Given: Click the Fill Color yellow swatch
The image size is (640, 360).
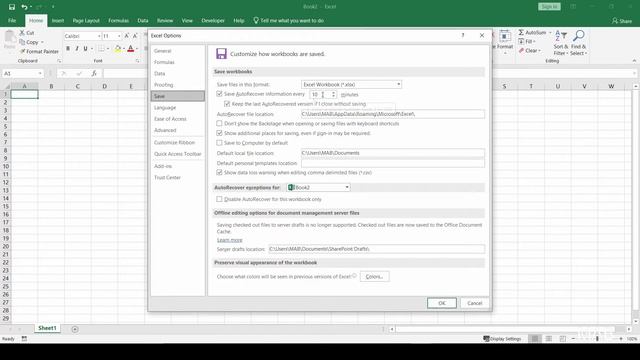Looking at the screenshot, I should [x=118, y=49].
